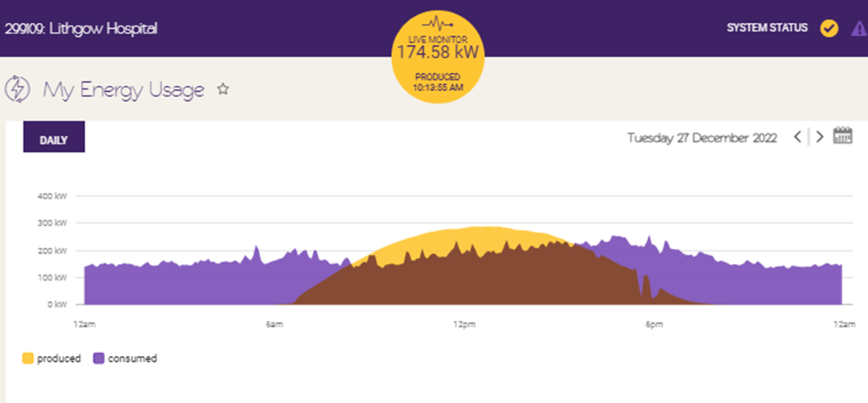Screen dimensions: 868x403
Task: Click the 6pm label on time axis
Action: (x=653, y=325)
